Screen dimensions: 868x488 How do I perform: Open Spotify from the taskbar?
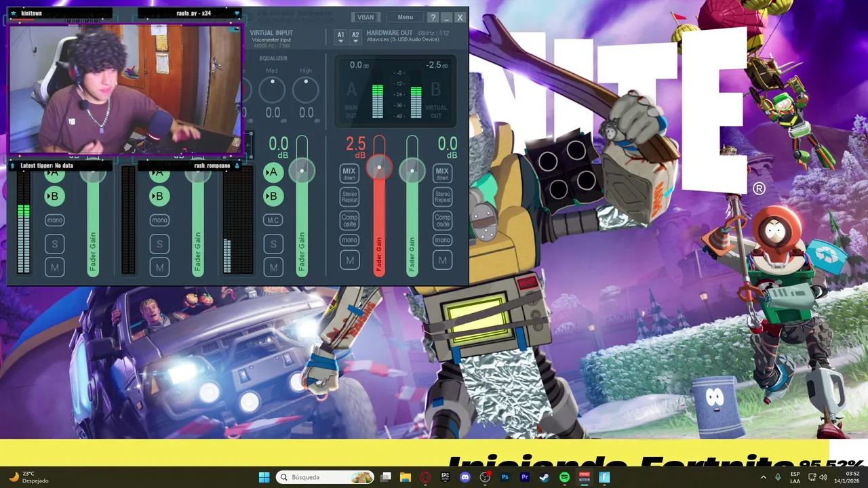tap(564, 477)
